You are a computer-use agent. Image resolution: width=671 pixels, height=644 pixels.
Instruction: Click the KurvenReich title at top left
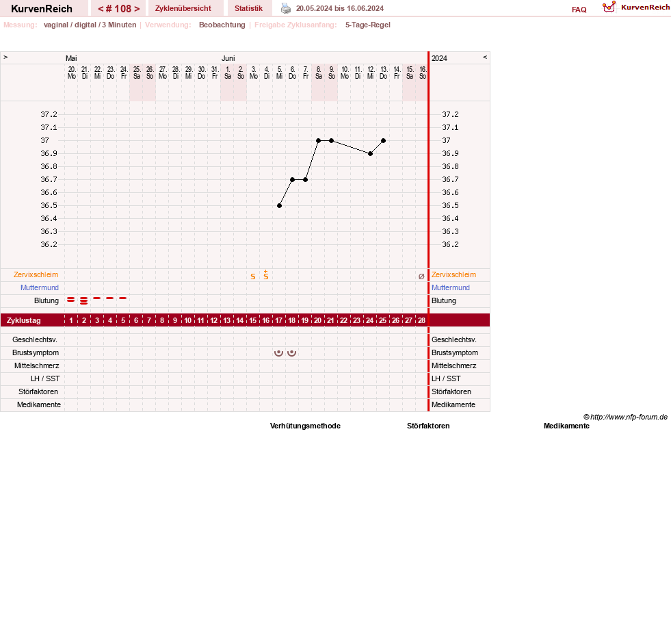tap(42, 9)
